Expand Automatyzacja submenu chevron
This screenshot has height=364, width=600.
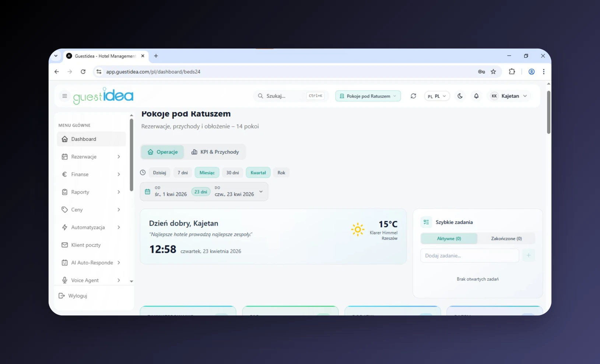pos(119,227)
